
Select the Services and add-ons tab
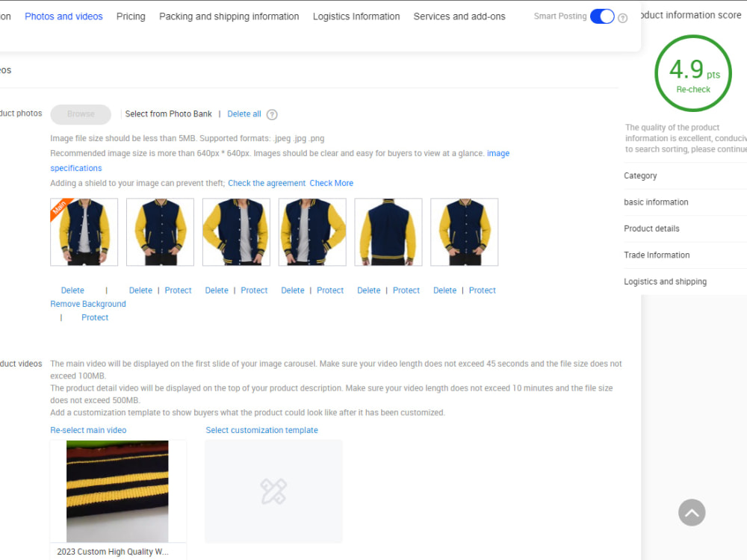tap(459, 16)
